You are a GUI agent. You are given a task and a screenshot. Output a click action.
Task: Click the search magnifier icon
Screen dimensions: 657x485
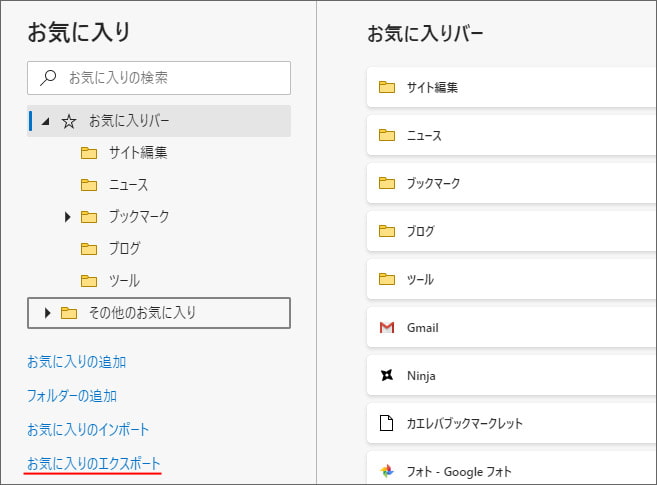[48, 77]
